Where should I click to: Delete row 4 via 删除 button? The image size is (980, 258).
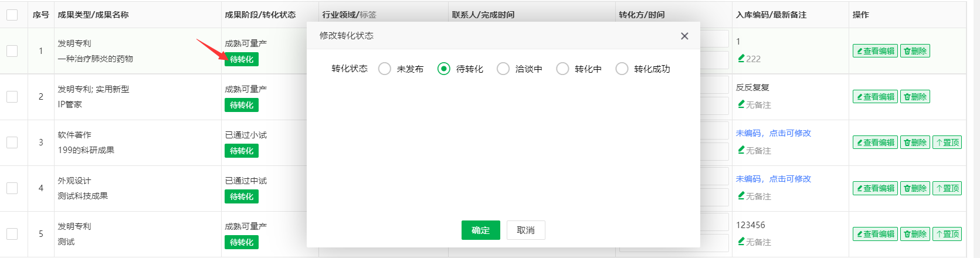(x=915, y=188)
